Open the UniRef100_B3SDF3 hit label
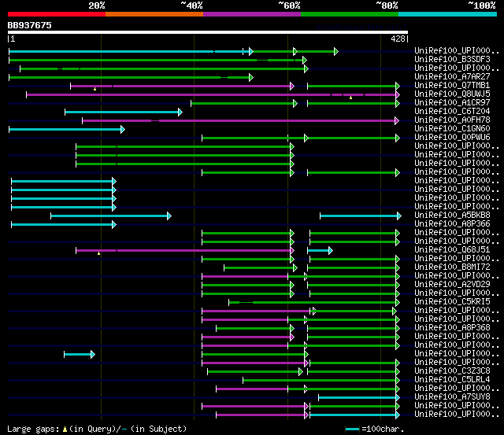This screenshot has height=435, width=504. click(452, 60)
